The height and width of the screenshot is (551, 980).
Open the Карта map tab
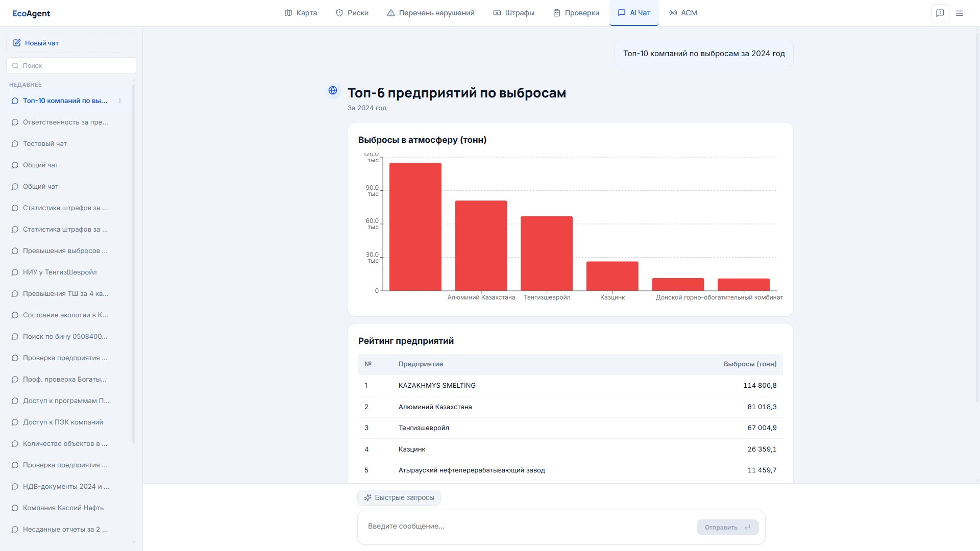301,13
